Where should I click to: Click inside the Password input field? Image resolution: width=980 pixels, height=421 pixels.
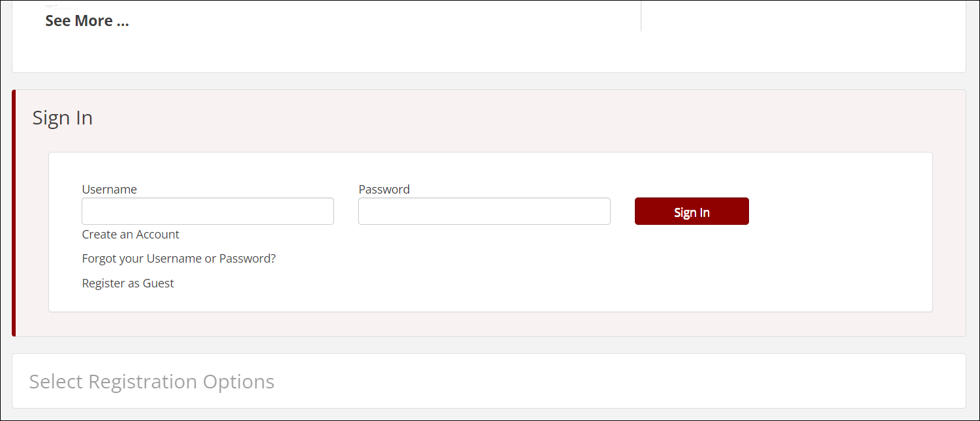(x=484, y=210)
